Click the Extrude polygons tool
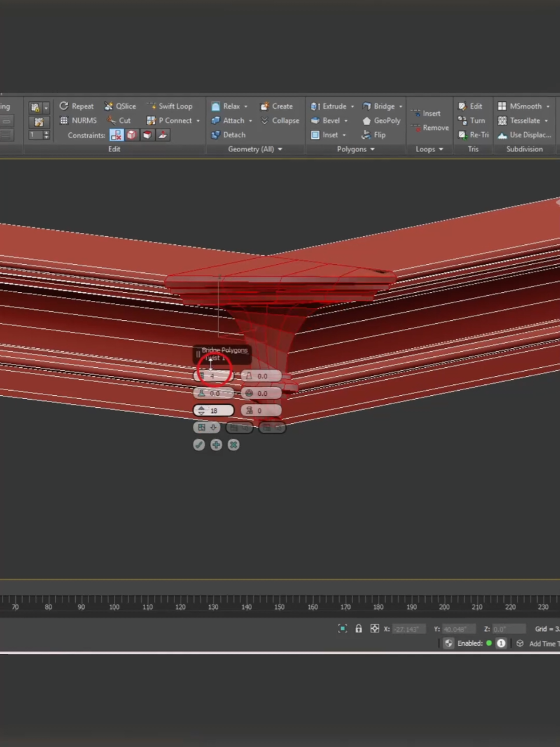Screen dimensions: 560x747 click(x=328, y=106)
